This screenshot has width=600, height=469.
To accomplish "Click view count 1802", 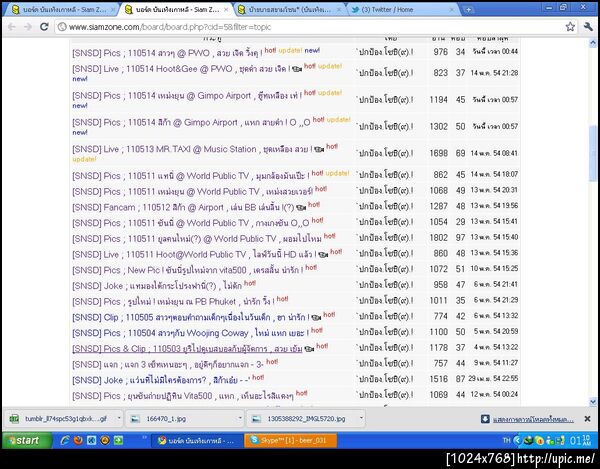I will pos(439,238).
